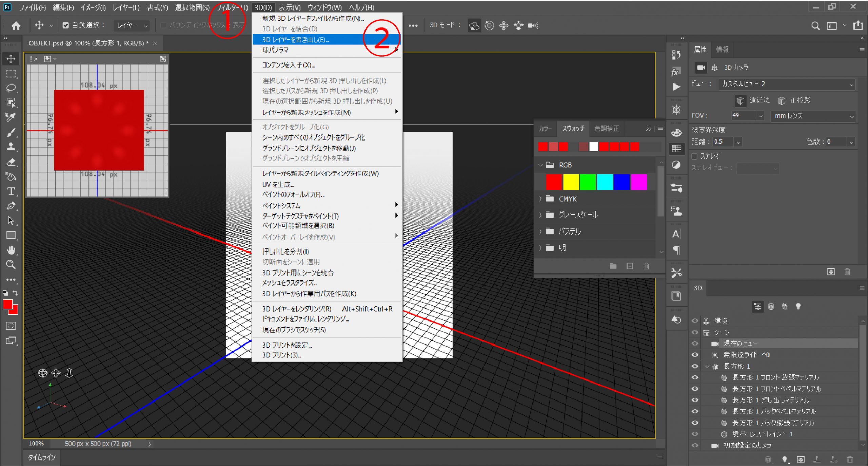Pick the cyan RGB swatch
Screen dimensions: 868x466
pyautogui.click(x=605, y=182)
